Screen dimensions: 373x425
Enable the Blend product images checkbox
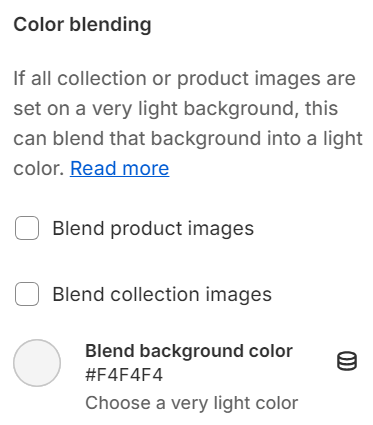pos(27,228)
